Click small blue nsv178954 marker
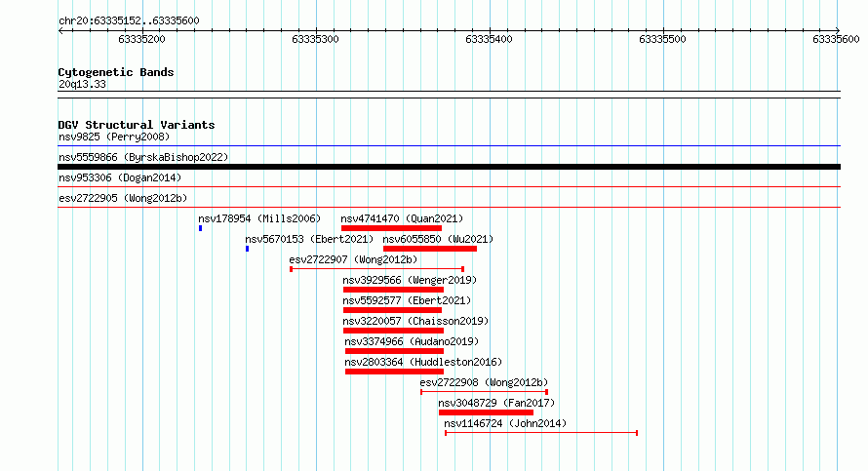868x471 pixels. pos(200,228)
